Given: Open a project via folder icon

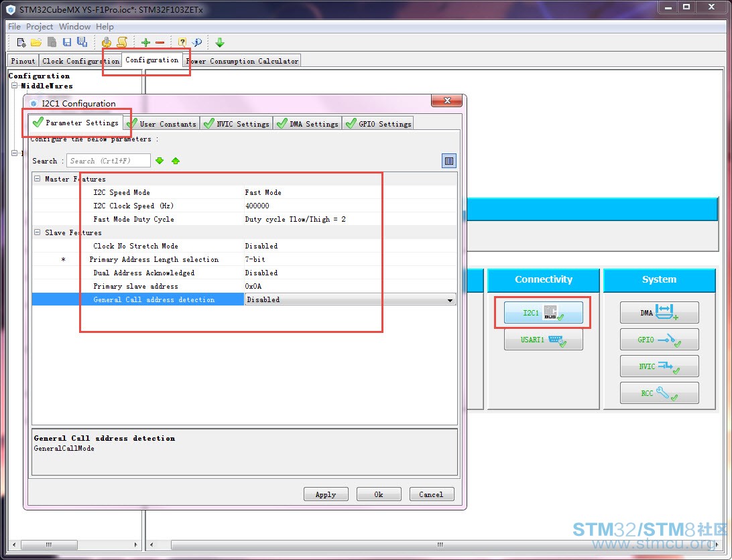Looking at the screenshot, I should [36, 42].
